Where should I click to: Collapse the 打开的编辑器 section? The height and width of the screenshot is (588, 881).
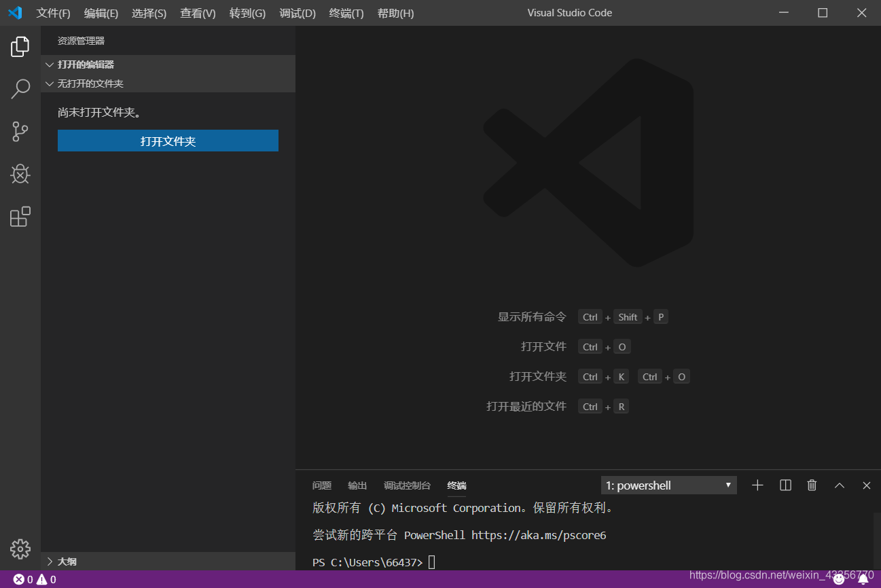click(x=168, y=65)
